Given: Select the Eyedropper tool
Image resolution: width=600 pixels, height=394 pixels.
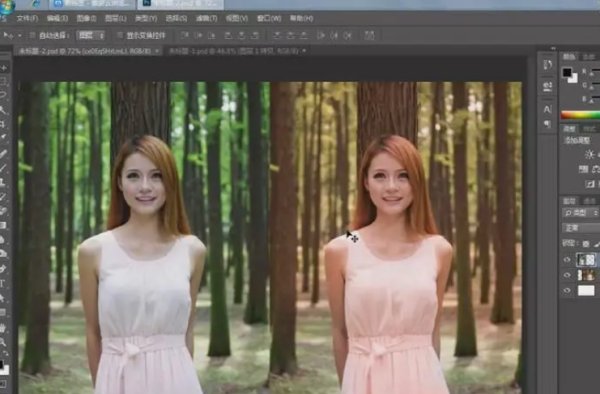Looking at the screenshot, I should (x=4, y=137).
